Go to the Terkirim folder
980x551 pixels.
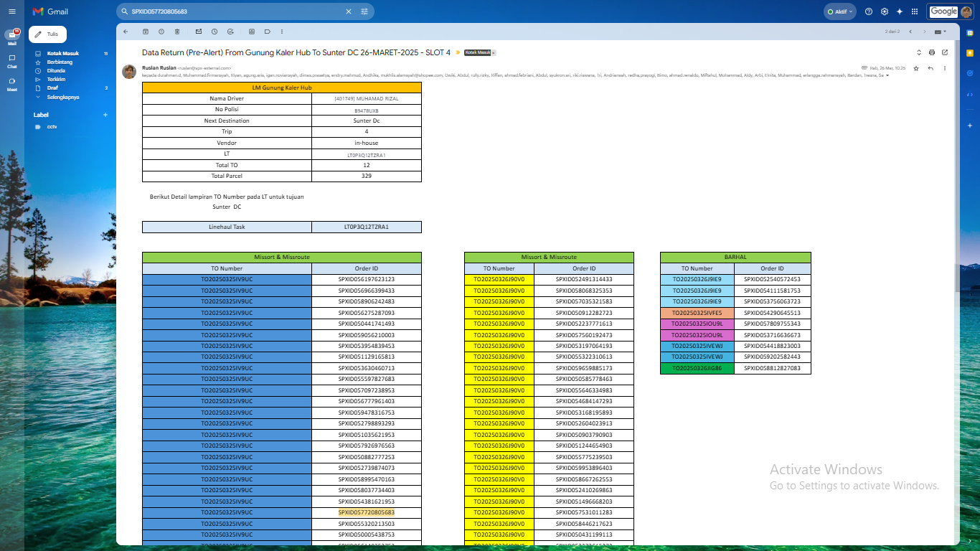(57, 80)
